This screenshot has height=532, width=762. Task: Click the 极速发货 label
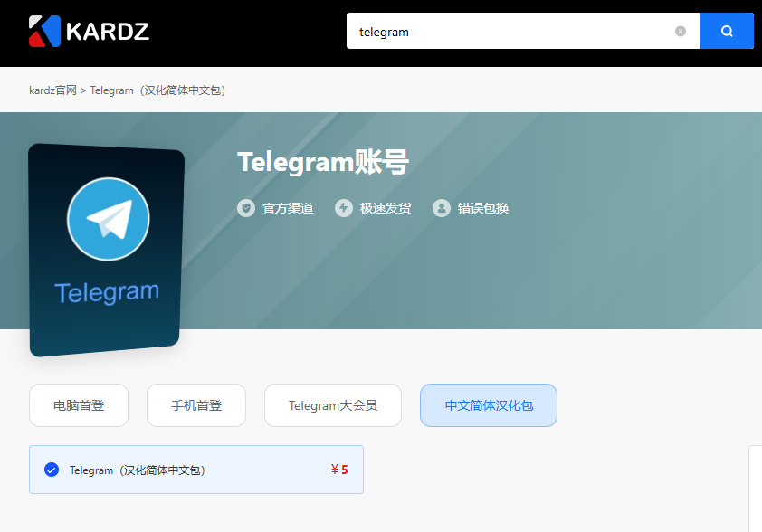point(386,208)
